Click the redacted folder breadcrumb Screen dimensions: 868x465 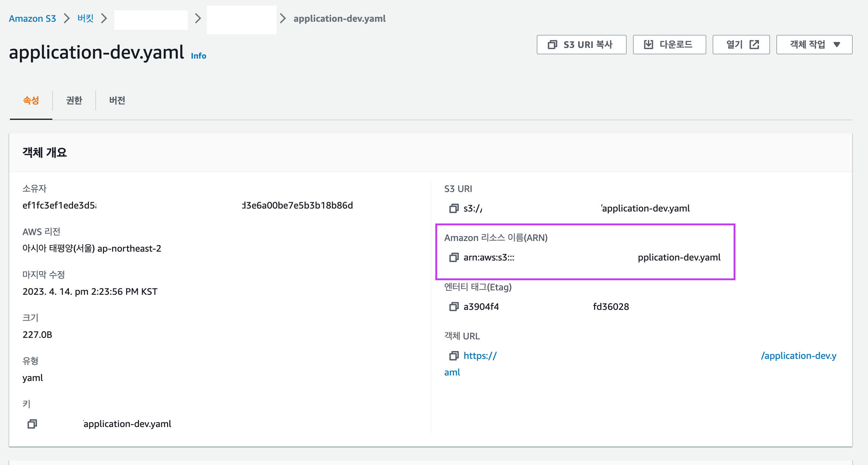[242, 20]
